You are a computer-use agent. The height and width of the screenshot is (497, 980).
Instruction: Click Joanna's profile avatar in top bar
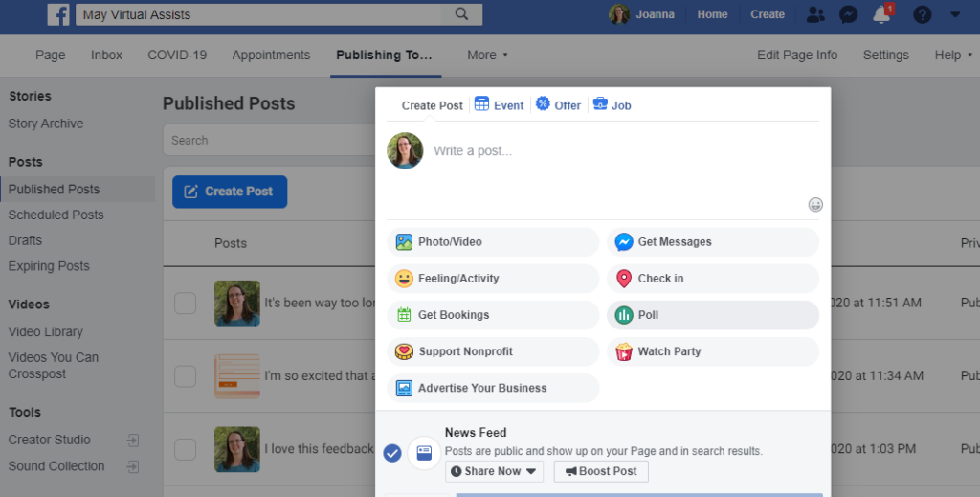pos(619,14)
